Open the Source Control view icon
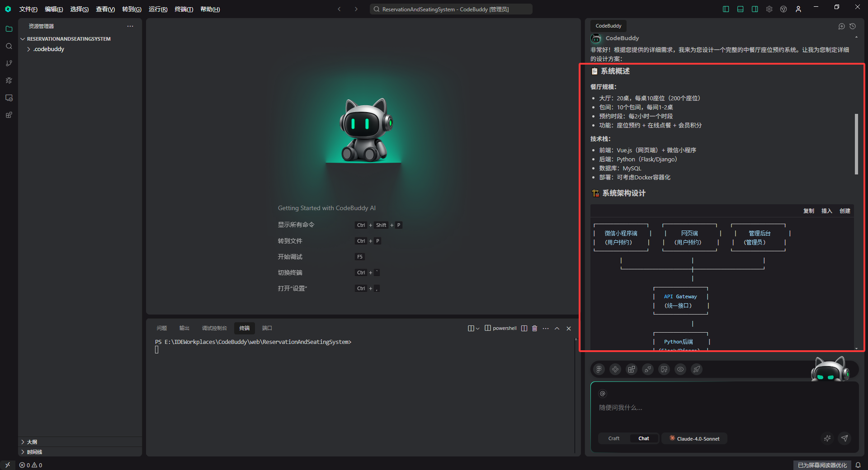868x470 pixels. click(x=9, y=63)
